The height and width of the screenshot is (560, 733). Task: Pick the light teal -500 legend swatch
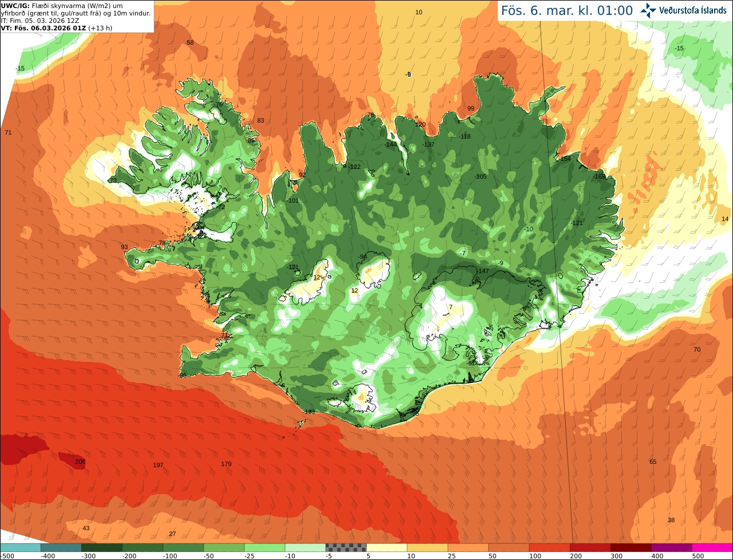pos(20,547)
